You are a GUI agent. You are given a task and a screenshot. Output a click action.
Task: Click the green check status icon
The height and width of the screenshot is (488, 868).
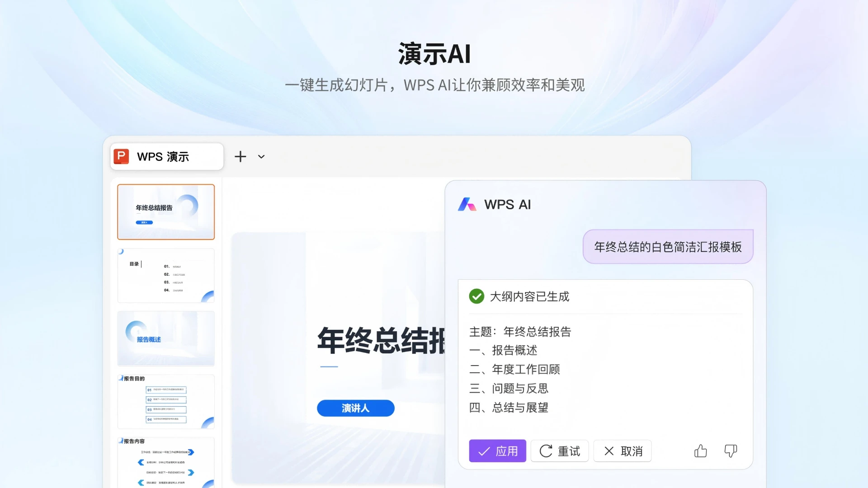476,296
